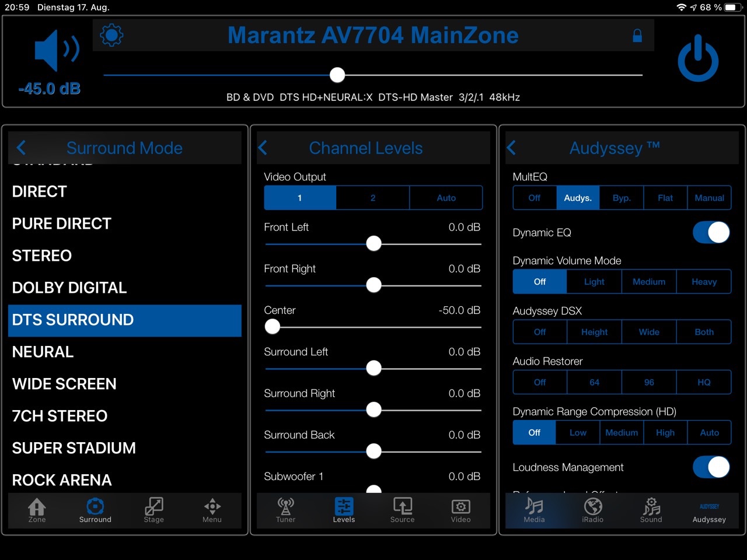Select Video Output 2

(373, 198)
